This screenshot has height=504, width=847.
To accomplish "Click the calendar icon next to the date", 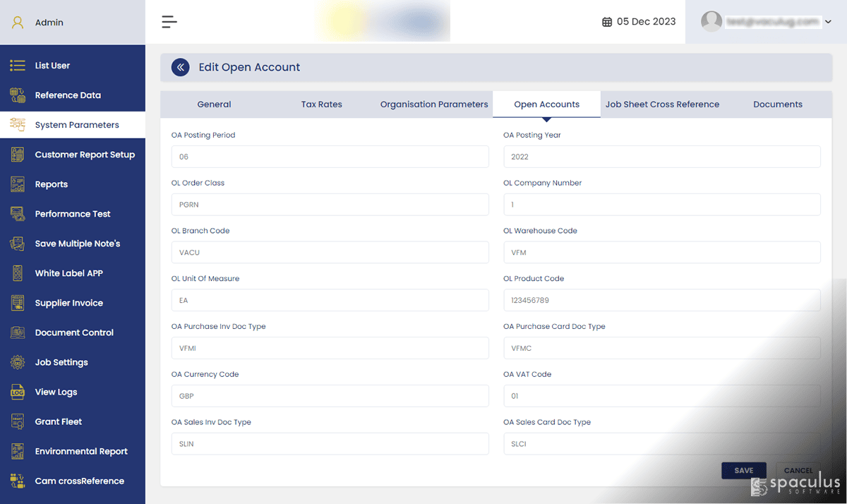I will (607, 22).
